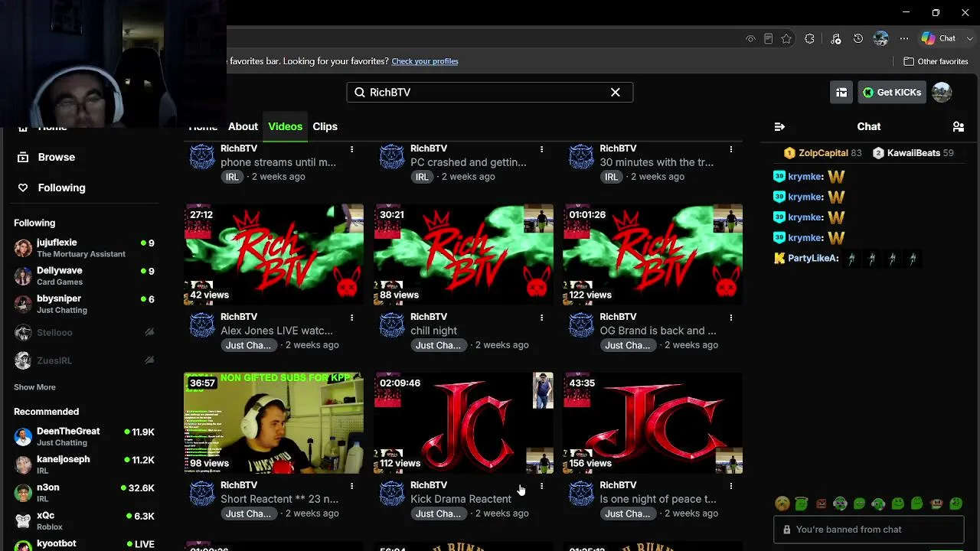This screenshot has width=980, height=551.
Task: Switch to the Clips tab
Action: (325, 126)
